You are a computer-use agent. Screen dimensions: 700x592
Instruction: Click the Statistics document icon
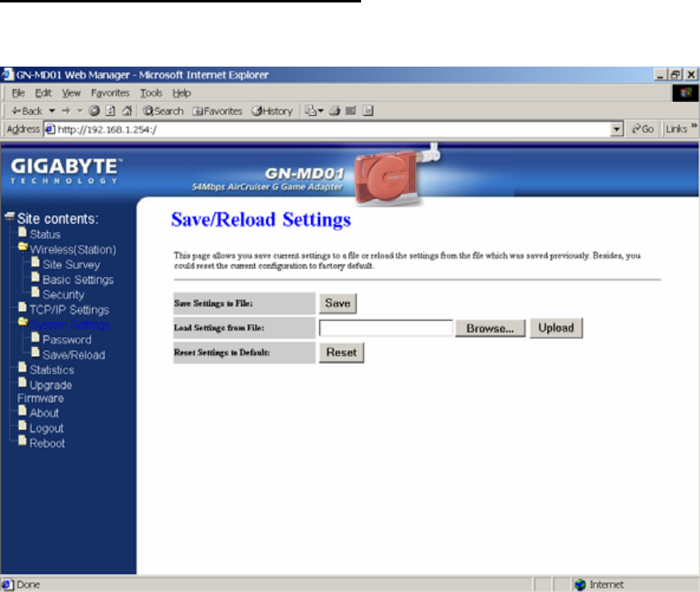pos(22,368)
